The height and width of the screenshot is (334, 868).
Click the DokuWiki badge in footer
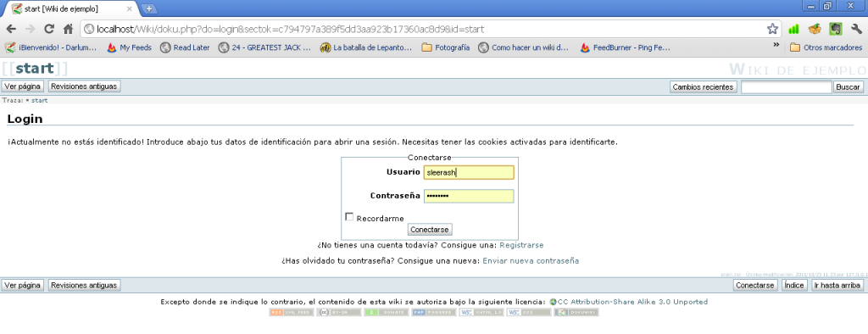[576, 313]
